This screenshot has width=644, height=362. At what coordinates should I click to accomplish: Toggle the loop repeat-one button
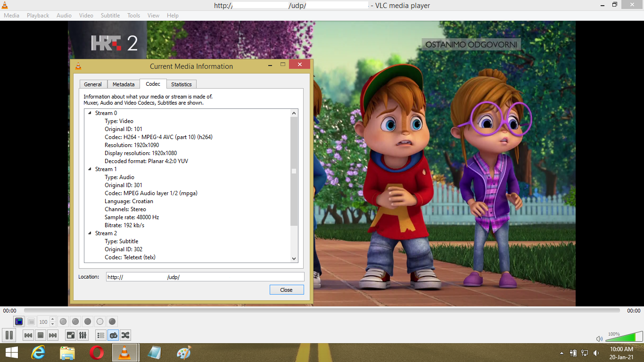click(x=113, y=335)
